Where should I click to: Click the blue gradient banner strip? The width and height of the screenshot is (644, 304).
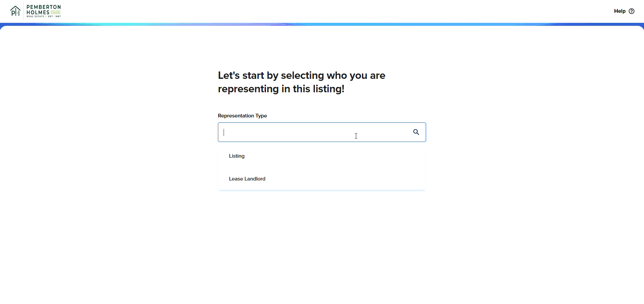pyautogui.click(x=322, y=24)
